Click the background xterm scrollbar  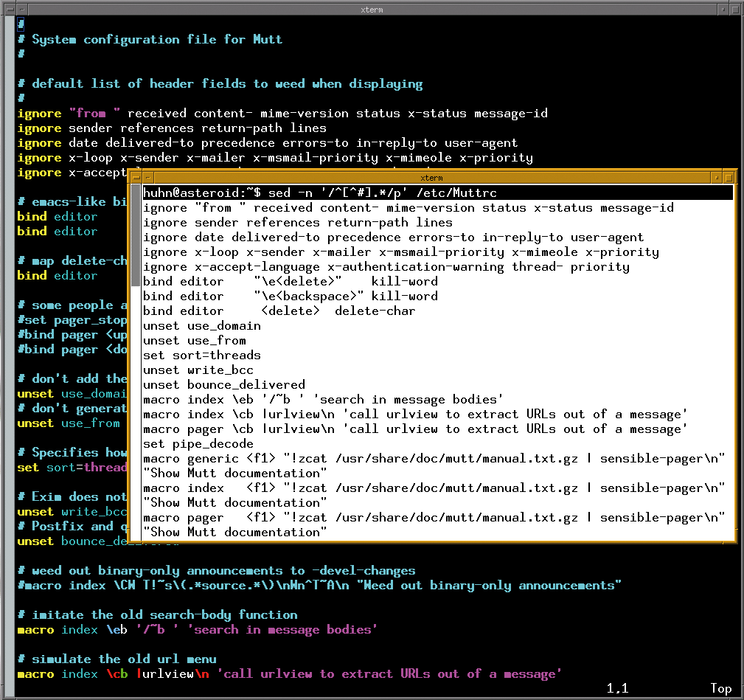(9, 356)
